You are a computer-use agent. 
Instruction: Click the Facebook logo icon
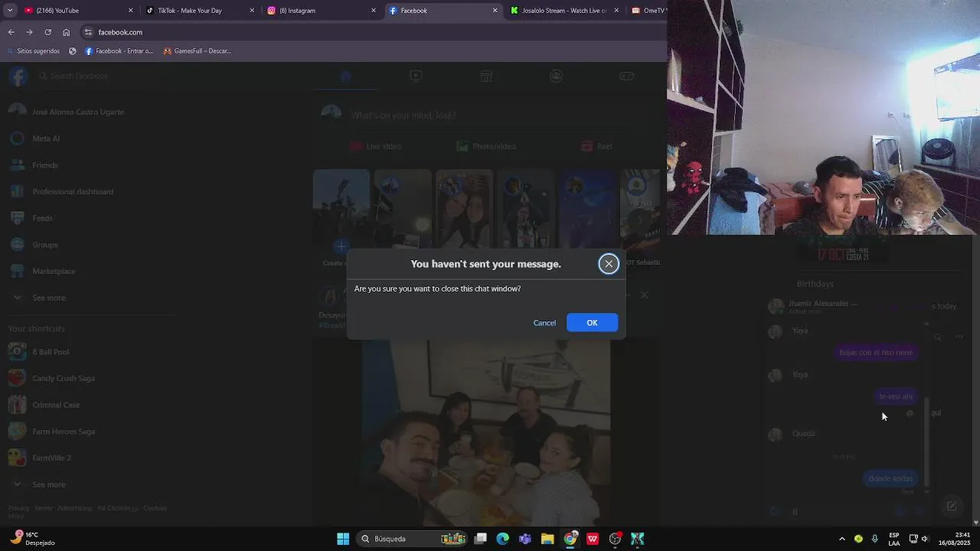tap(18, 76)
